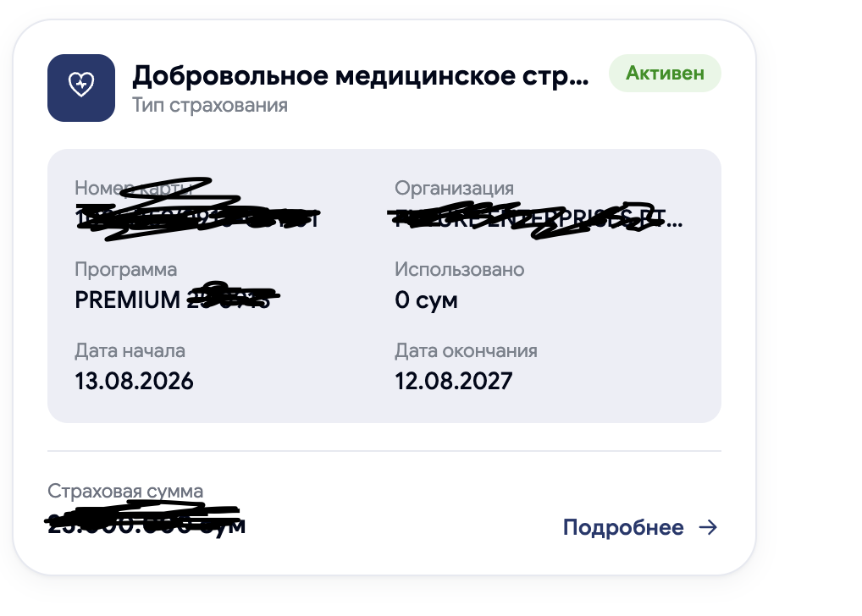Viewport: 862px width, 616px height.
Task: Click the Дата начала label
Action: 130,350
